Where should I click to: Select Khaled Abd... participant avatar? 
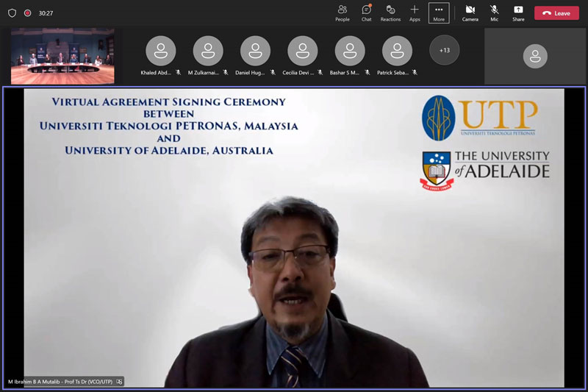160,51
